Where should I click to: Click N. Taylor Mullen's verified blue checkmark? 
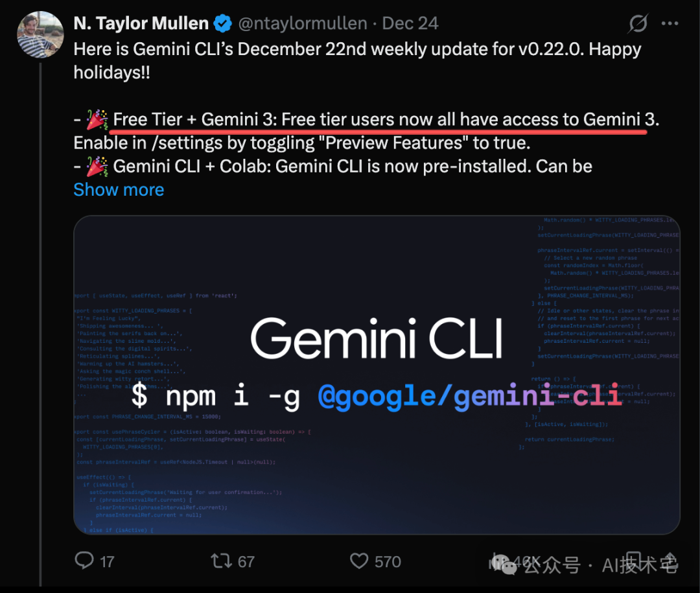pyautogui.click(x=221, y=23)
